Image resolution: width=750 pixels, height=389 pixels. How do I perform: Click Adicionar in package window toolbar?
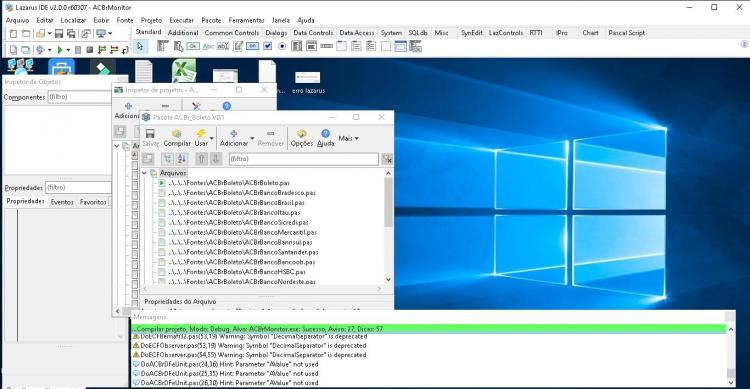234,138
